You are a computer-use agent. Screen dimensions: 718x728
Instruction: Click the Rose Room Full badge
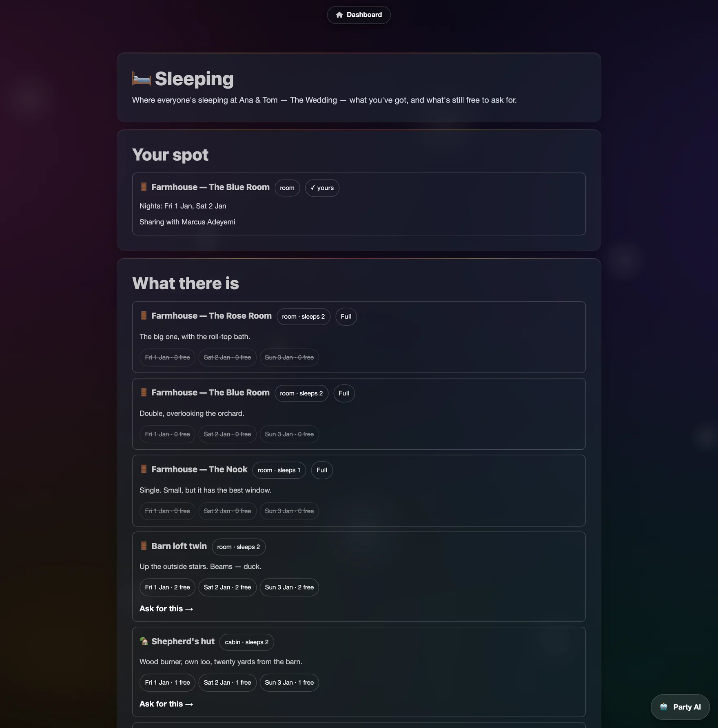coord(346,317)
